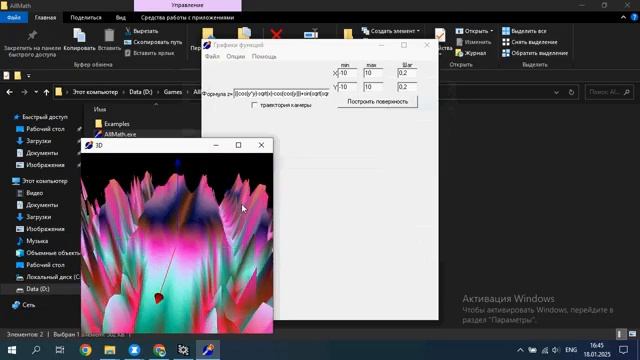Click the Y min input field
640x360 pixels.
(347, 87)
